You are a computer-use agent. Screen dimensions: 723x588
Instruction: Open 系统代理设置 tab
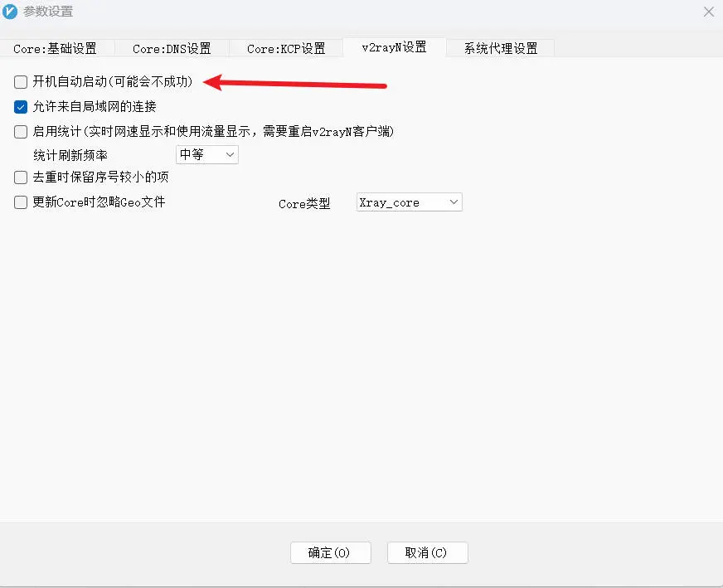[x=501, y=48]
